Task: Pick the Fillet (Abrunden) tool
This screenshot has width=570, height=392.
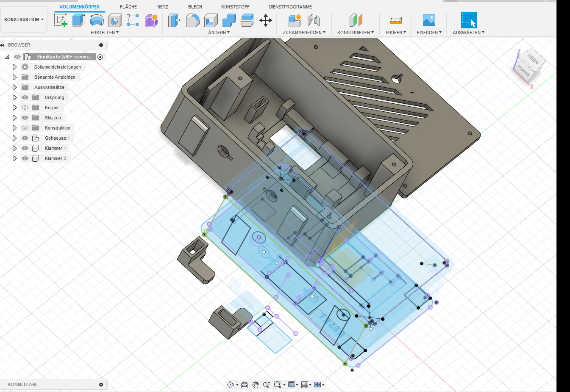Action: pos(192,20)
